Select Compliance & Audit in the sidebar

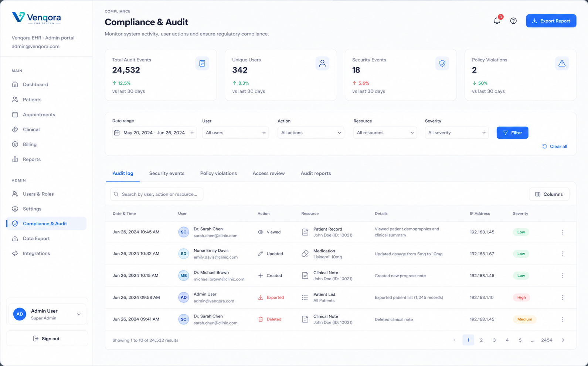point(47,224)
